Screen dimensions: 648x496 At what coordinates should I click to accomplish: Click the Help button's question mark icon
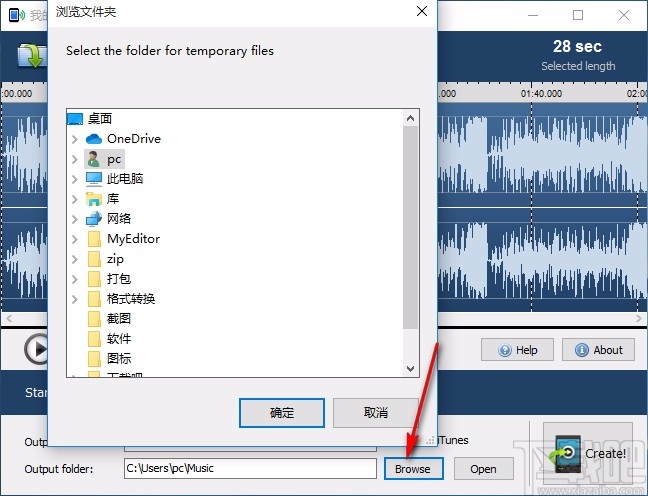coord(505,351)
